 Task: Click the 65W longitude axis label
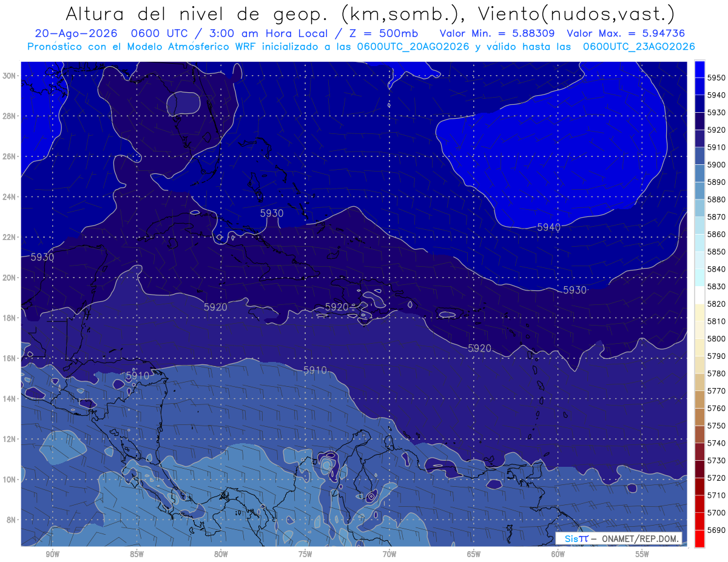click(x=474, y=555)
